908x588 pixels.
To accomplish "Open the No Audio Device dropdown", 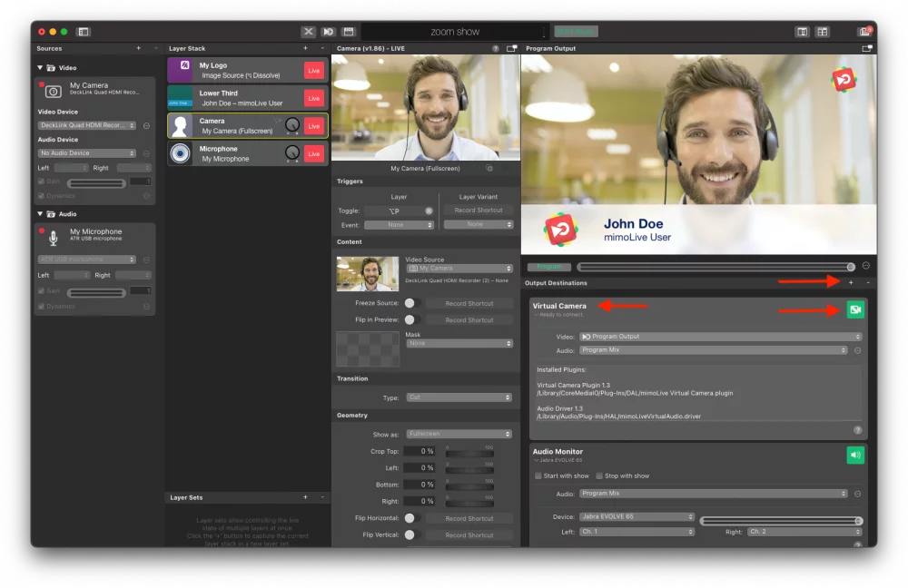I will tap(87, 153).
